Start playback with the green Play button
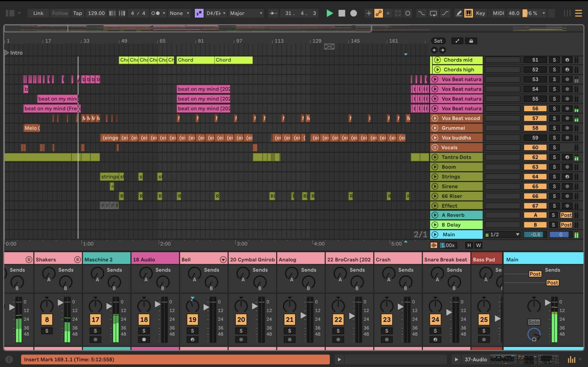 (x=329, y=13)
